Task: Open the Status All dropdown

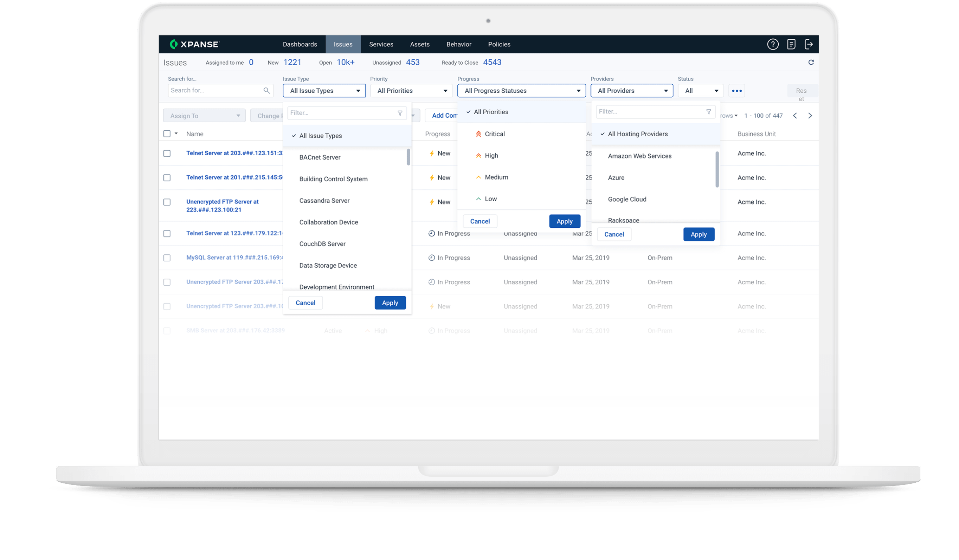Action: pyautogui.click(x=700, y=91)
